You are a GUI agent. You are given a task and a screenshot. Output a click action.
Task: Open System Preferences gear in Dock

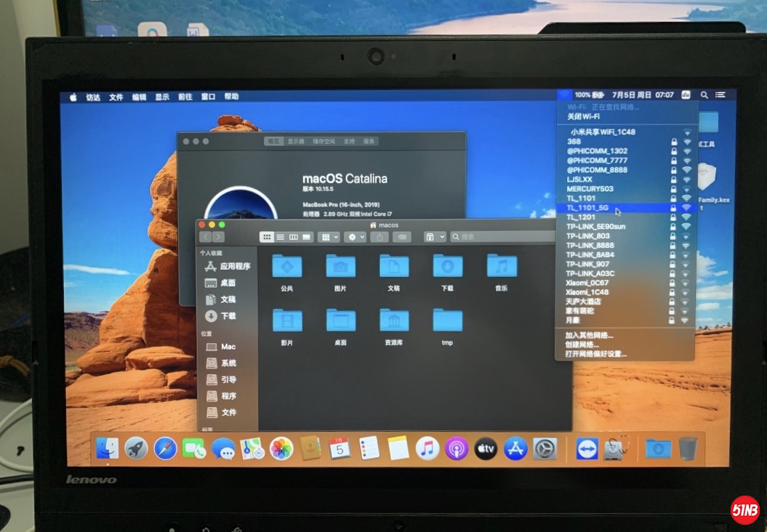(x=545, y=448)
